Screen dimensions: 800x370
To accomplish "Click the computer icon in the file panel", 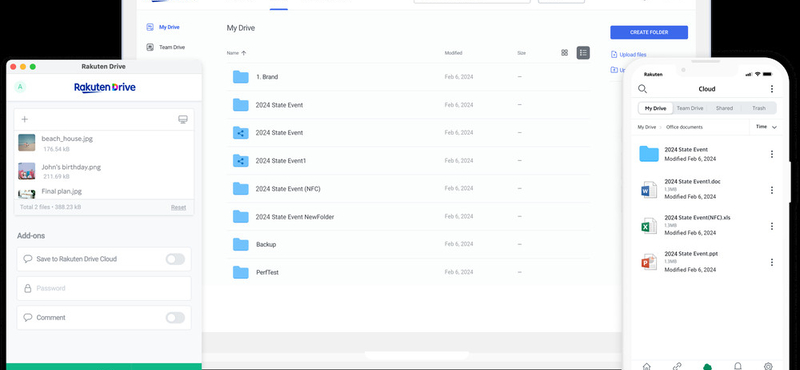I will [183, 119].
